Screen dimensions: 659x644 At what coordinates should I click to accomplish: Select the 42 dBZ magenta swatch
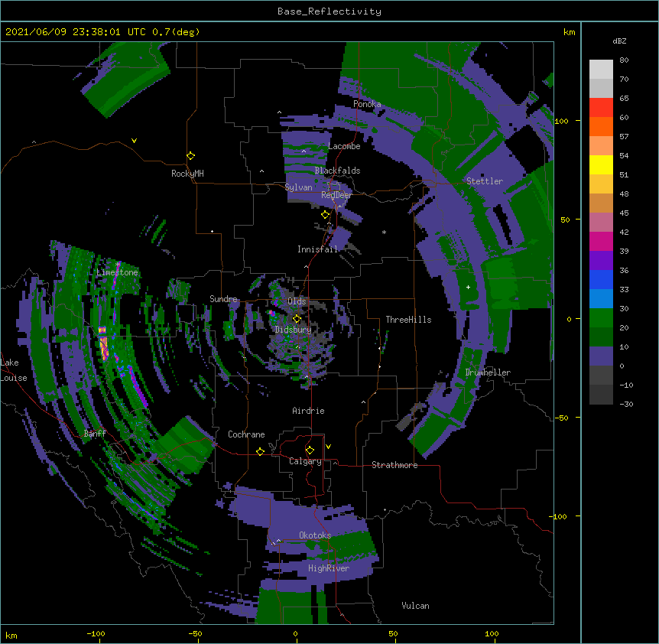[601, 241]
